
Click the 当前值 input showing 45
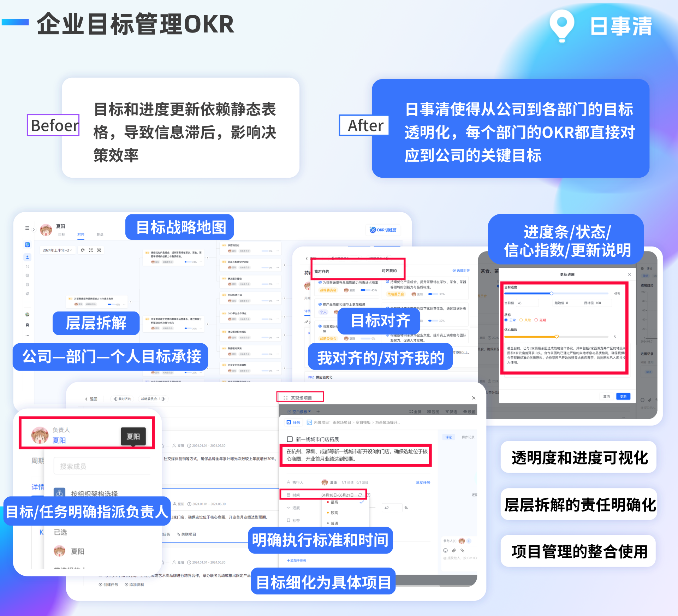pos(528,303)
